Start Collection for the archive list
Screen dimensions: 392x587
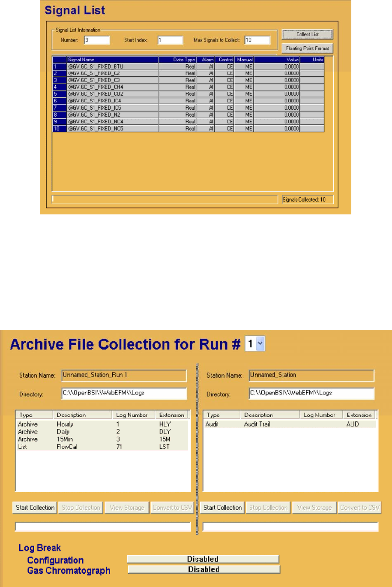pyautogui.click(x=35, y=508)
